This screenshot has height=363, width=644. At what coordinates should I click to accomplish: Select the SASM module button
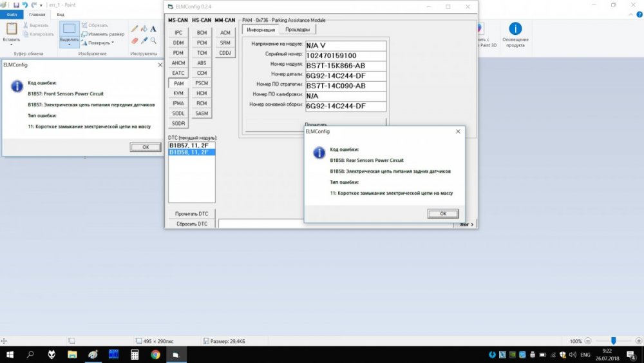[x=202, y=113]
